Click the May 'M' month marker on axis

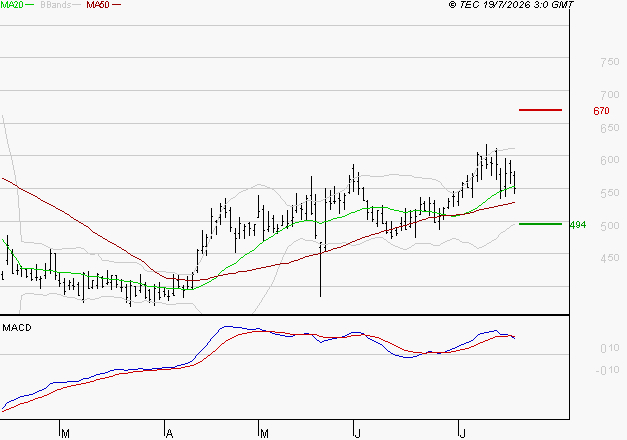[x=264, y=434]
